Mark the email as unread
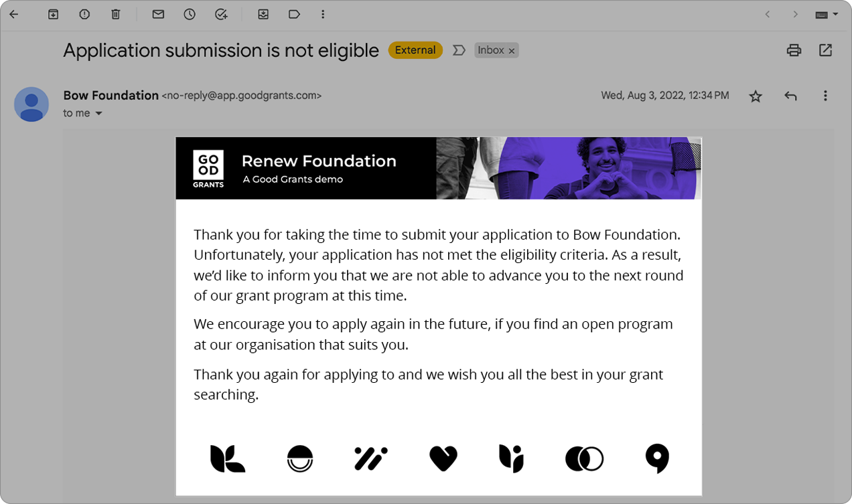 coord(158,14)
